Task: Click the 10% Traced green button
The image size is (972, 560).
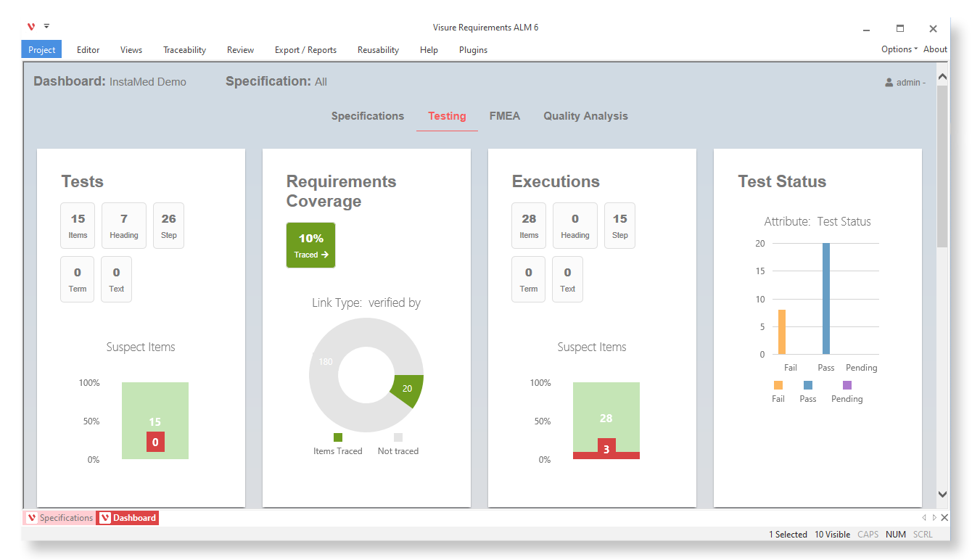Action: point(310,245)
